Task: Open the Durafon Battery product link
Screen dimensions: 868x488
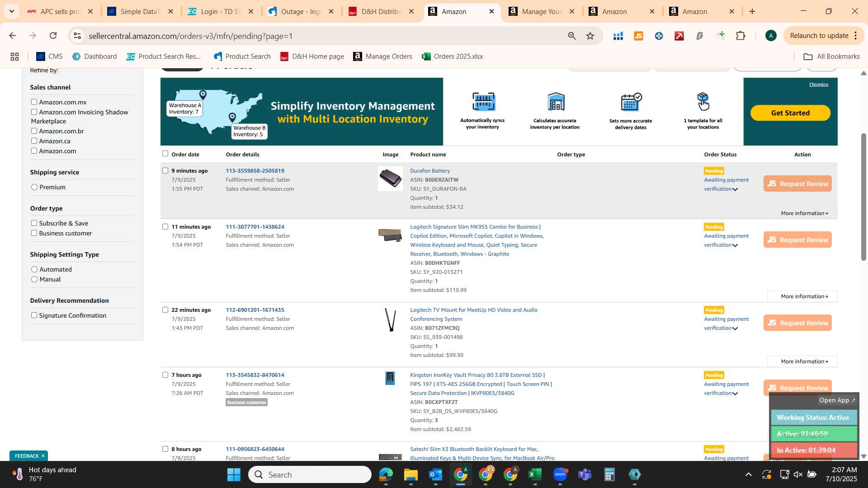Action: (430, 171)
